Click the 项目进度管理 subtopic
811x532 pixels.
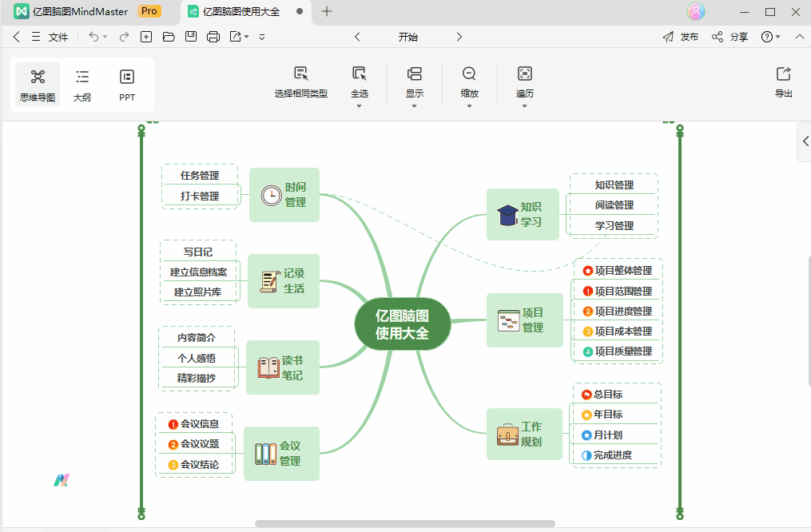click(618, 312)
